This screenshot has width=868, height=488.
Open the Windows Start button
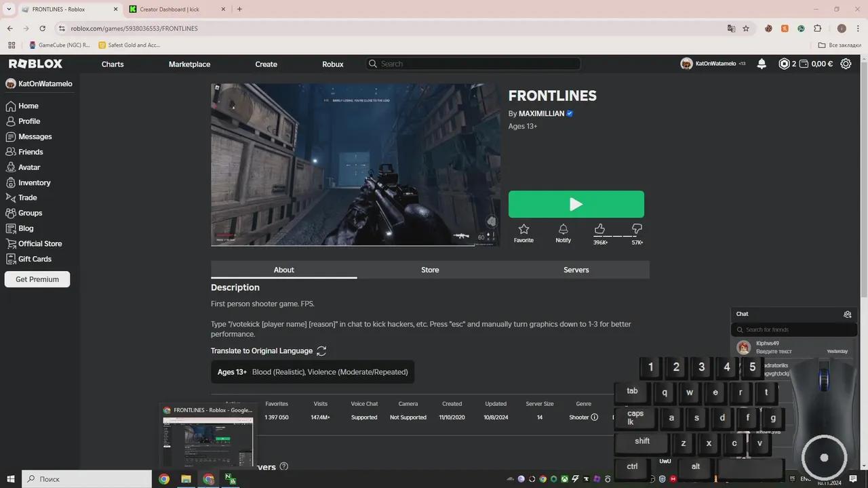[10, 479]
